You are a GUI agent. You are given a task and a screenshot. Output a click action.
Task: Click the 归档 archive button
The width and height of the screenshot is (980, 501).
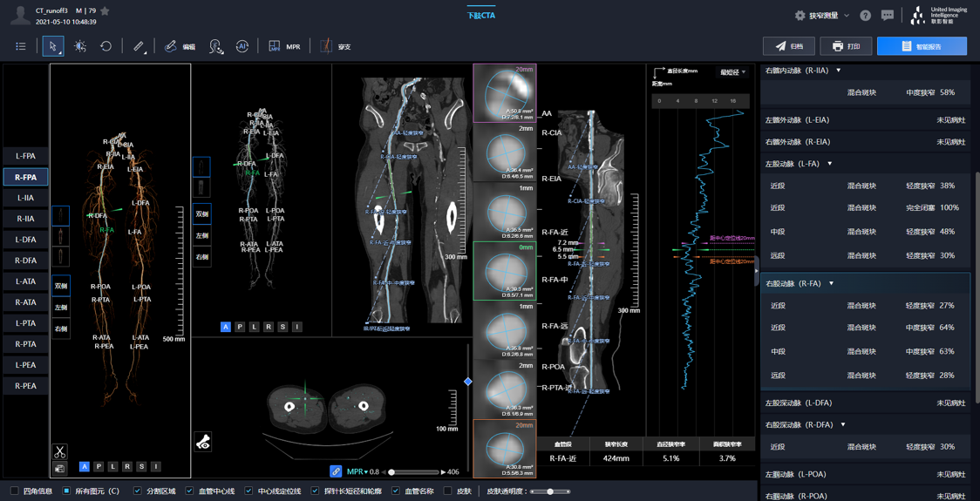[x=790, y=46]
